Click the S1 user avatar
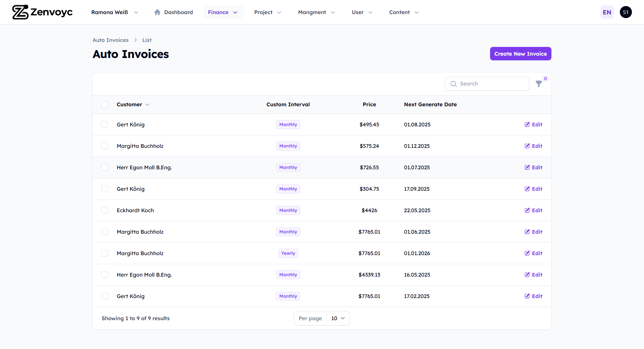 tap(626, 12)
